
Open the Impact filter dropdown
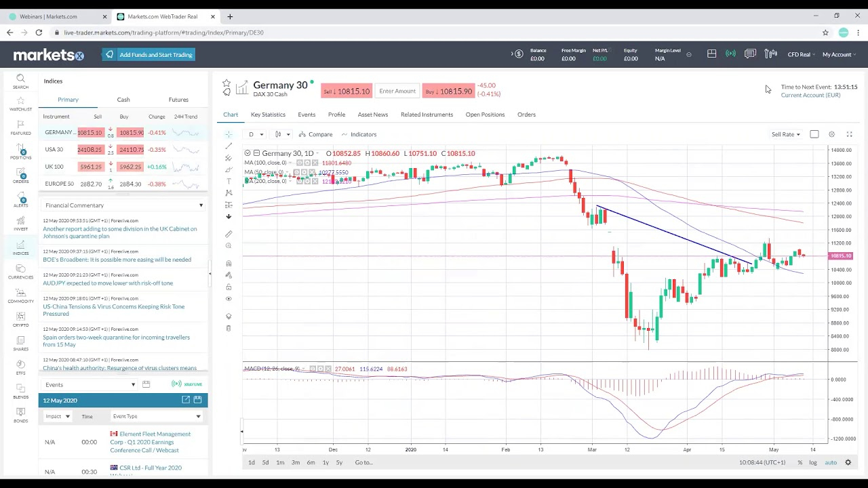click(58, 416)
